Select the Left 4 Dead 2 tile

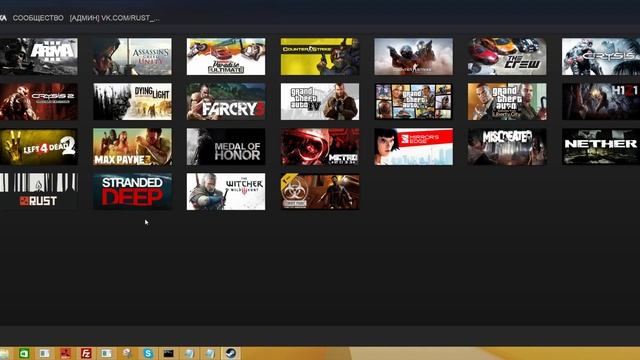coord(38,147)
